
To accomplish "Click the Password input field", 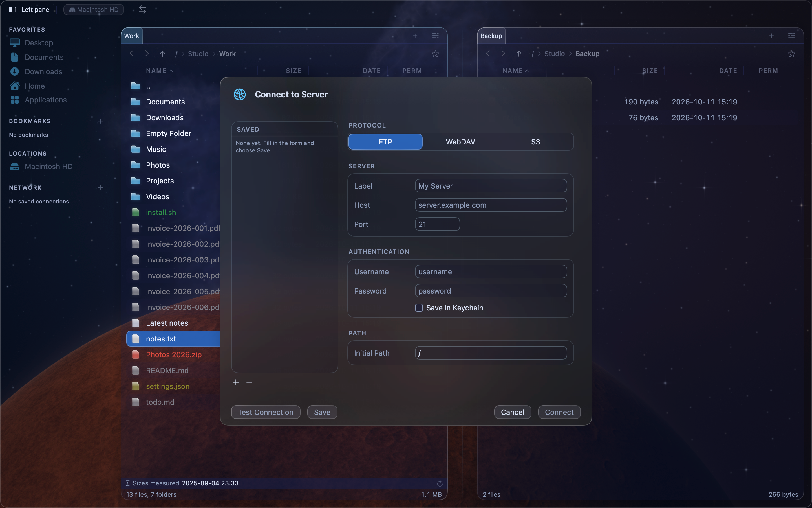I will 491,291.
